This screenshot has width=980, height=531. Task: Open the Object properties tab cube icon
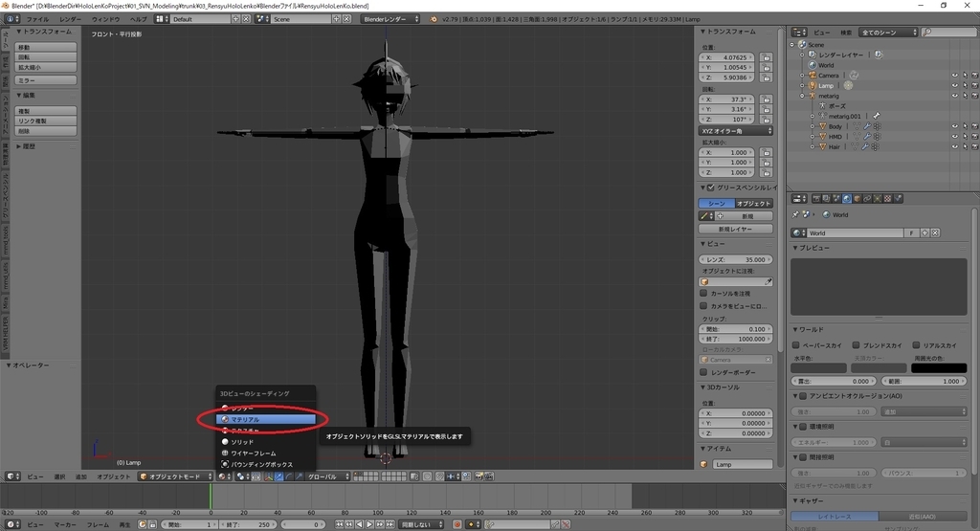pos(857,199)
